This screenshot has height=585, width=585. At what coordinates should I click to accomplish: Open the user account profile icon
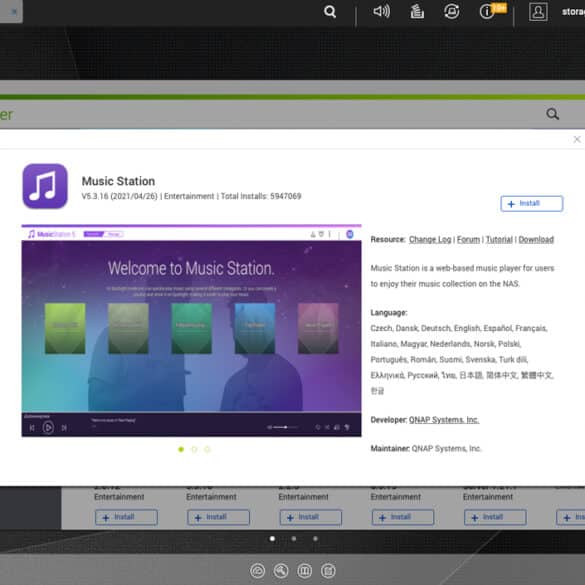point(538,12)
